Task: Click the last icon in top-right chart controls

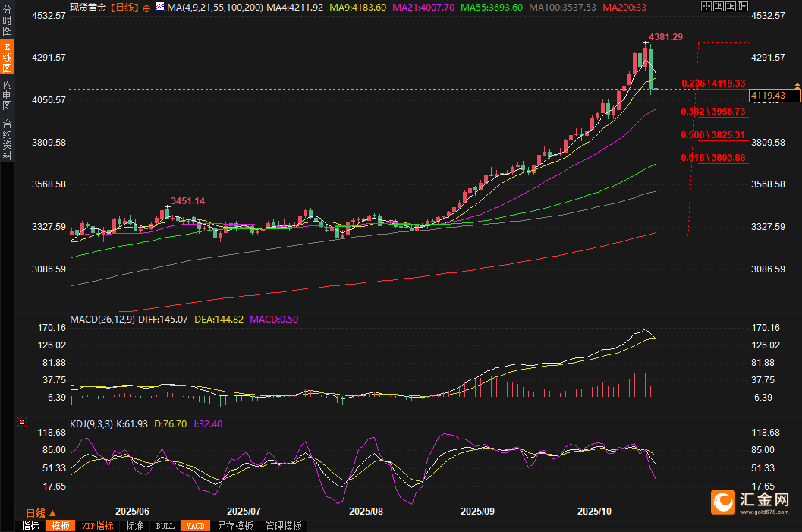Action: 742,6
